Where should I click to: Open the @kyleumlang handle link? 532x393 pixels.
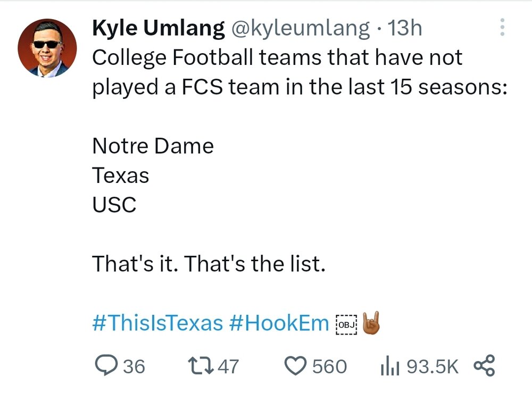[x=300, y=29]
